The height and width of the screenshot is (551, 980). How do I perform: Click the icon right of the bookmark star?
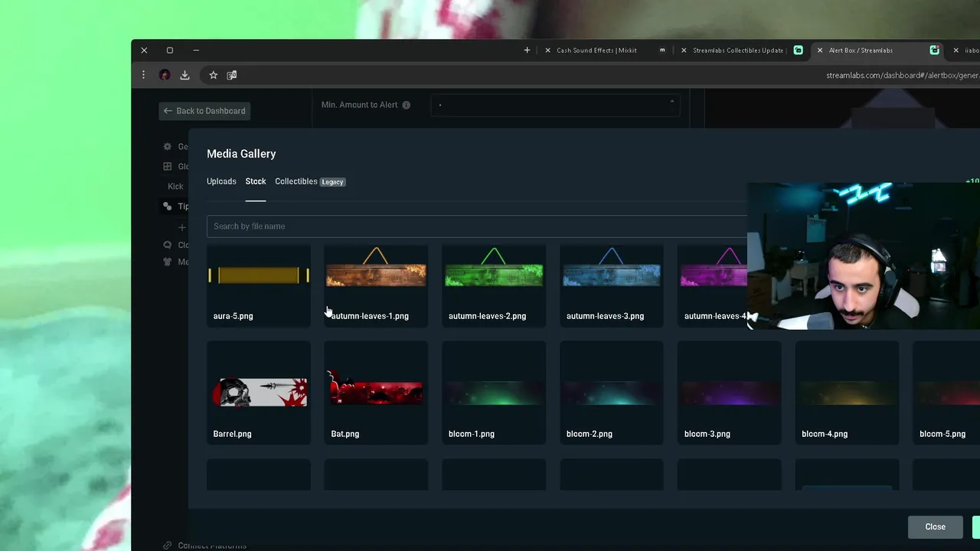point(232,75)
